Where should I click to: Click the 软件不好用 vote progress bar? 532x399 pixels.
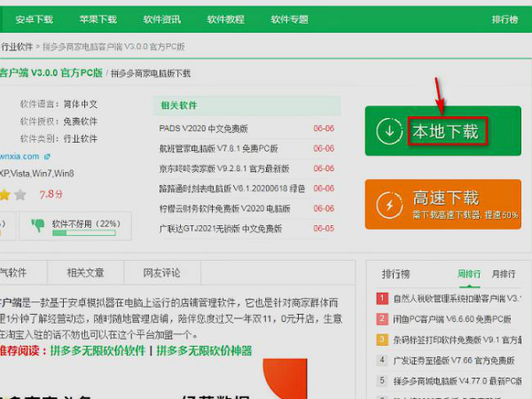pyautogui.click(x=84, y=233)
